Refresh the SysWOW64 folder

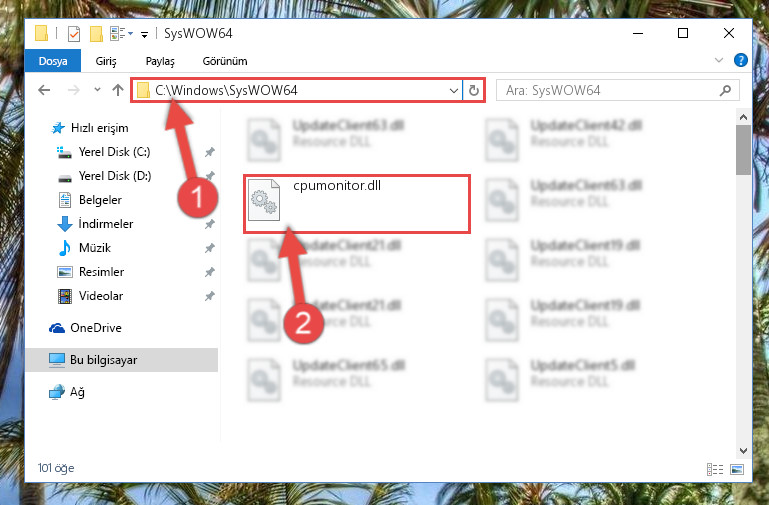click(x=474, y=91)
